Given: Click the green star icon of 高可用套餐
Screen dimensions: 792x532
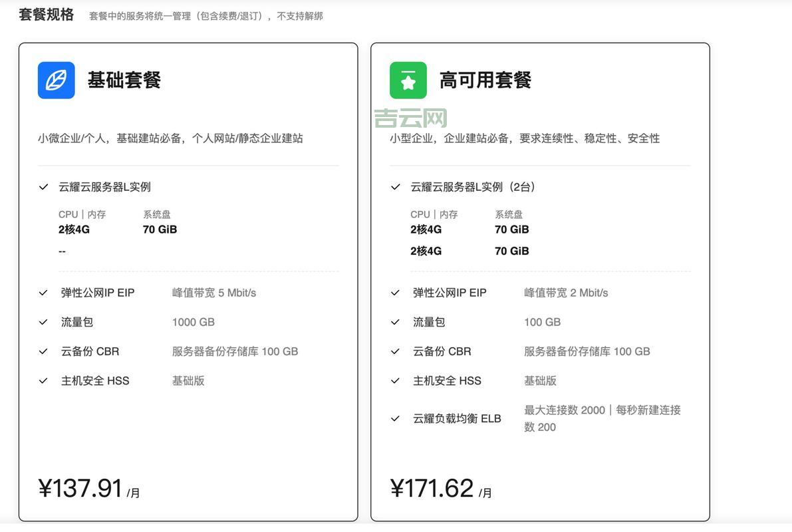Looking at the screenshot, I should tap(408, 78).
